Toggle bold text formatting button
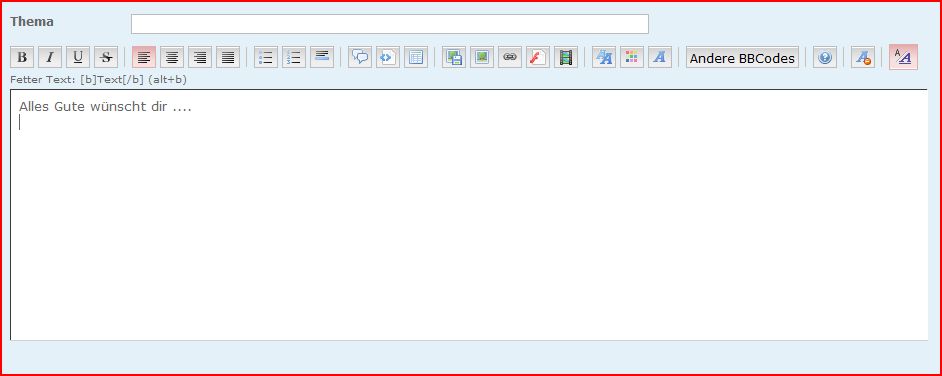Viewport: 942px width, 376px height. (22, 58)
